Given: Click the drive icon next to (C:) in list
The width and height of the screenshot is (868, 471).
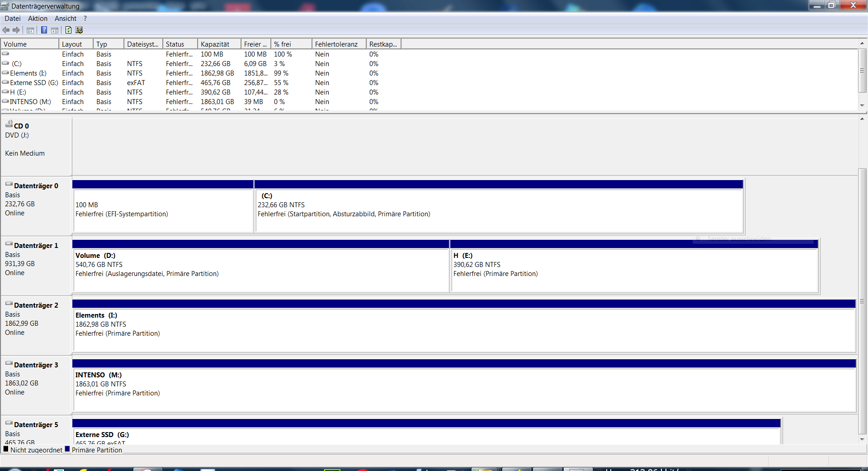Looking at the screenshot, I should pyautogui.click(x=5, y=63).
